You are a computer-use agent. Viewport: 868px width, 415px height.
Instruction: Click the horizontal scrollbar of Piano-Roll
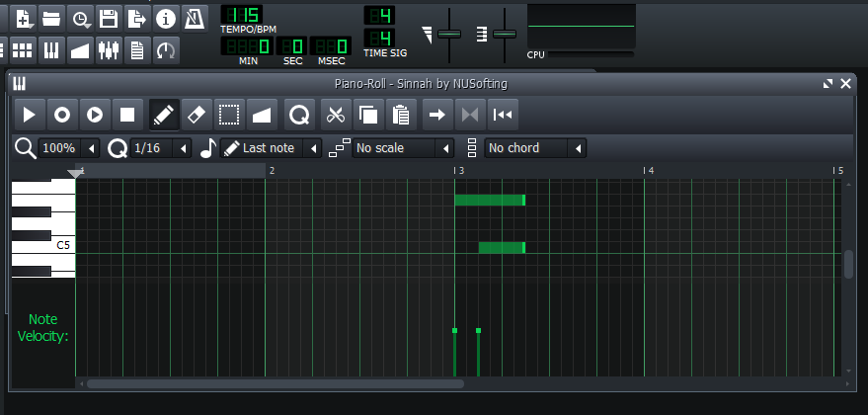click(x=276, y=383)
